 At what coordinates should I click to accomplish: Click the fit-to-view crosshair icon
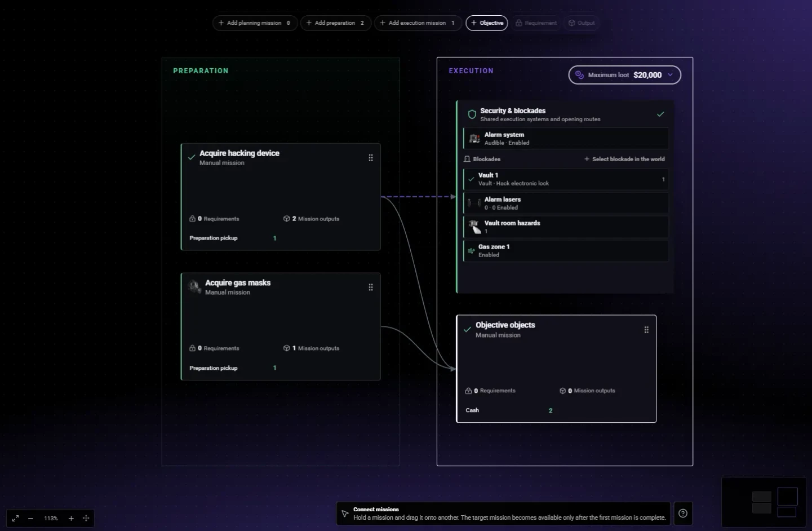click(x=86, y=518)
